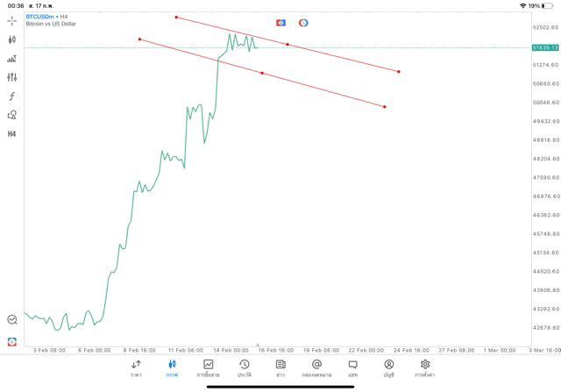Viewport: 561px width, 392px height.
Task: Open the บัญชี account tab
Action: point(389,367)
